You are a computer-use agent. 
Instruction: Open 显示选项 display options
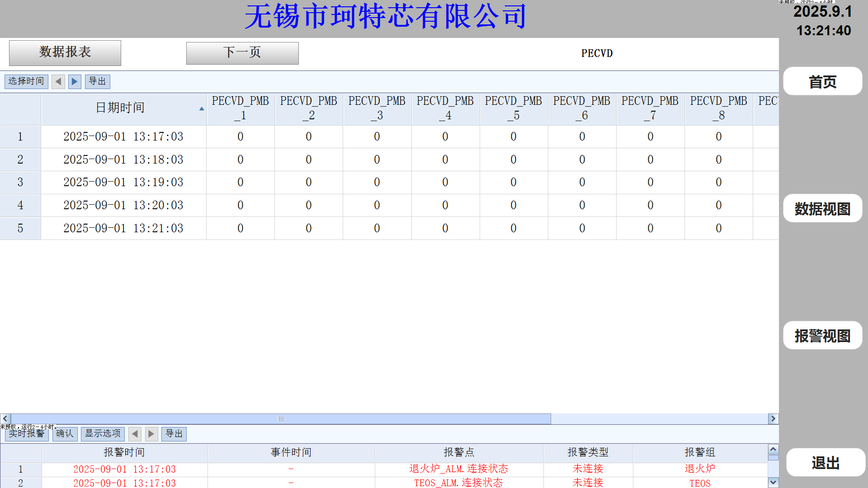coord(103,434)
